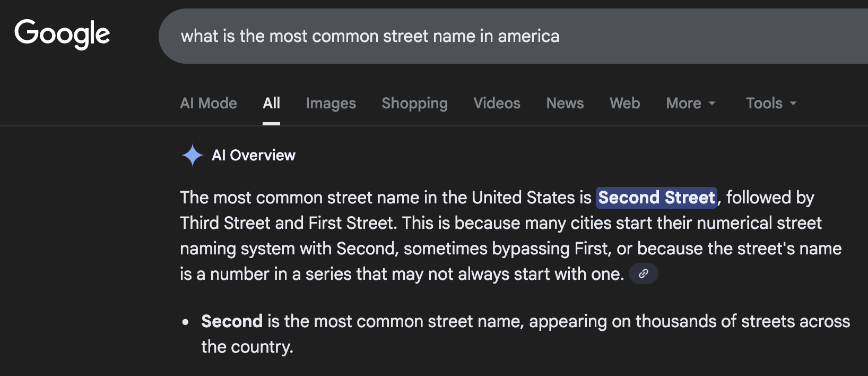Click the bullet point about common street names
The height and width of the screenshot is (376, 868).
click(x=185, y=321)
